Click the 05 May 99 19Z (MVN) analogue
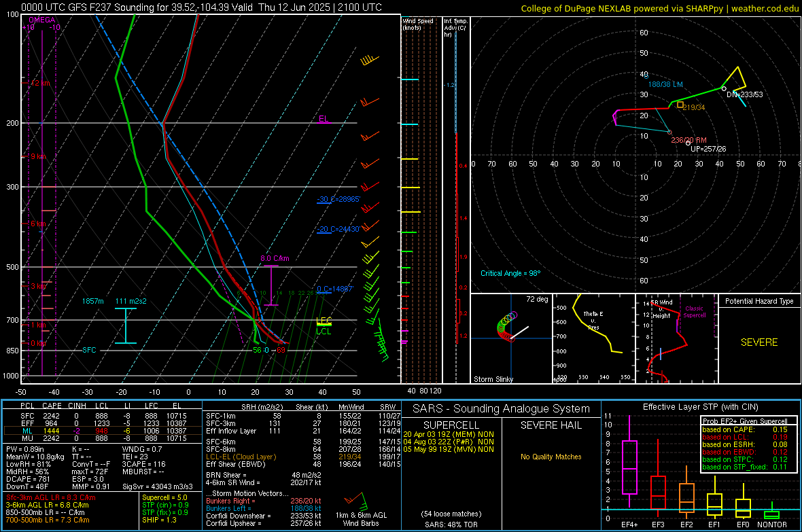This screenshot has height=532, width=802. point(449,449)
